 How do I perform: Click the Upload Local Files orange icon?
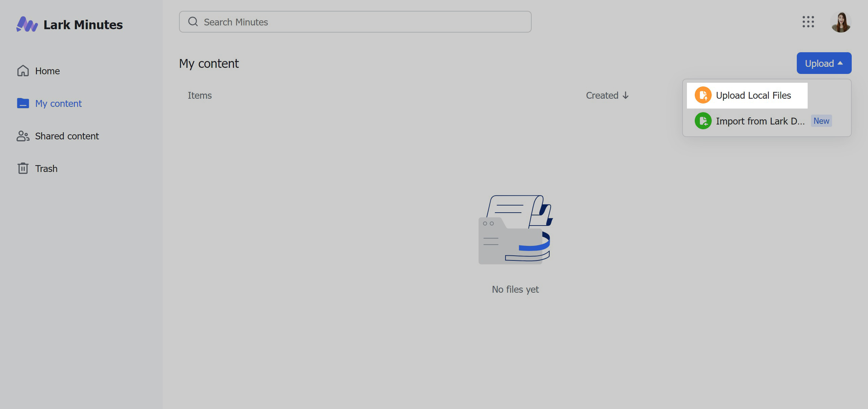click(702, 95)
